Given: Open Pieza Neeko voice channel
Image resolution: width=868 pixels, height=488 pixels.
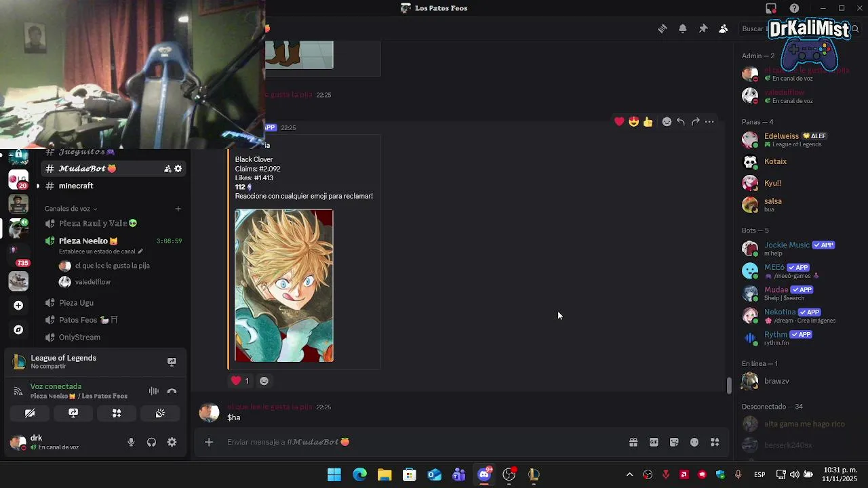Looking at the screenshot, I should click(x=113, y=241).
